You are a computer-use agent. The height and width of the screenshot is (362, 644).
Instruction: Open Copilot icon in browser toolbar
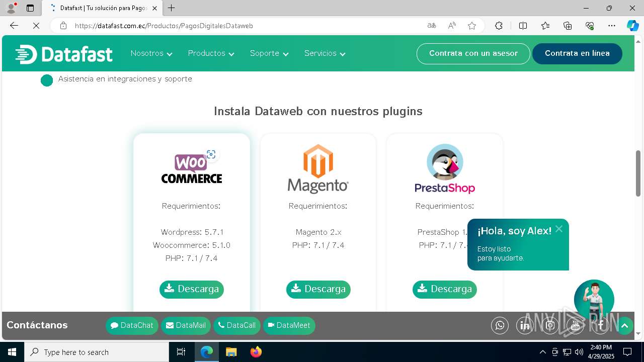pyautogui.click(x=632, y=26)
